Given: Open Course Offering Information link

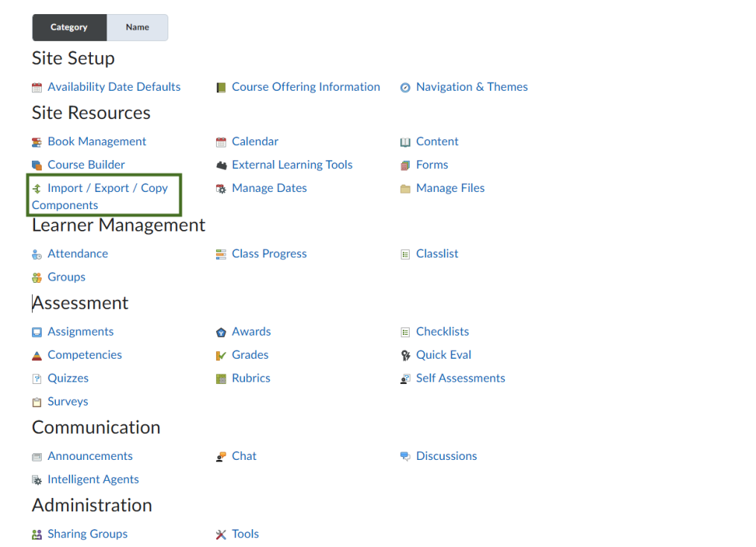Looking at the screenshot, I should tap(305, 87).
